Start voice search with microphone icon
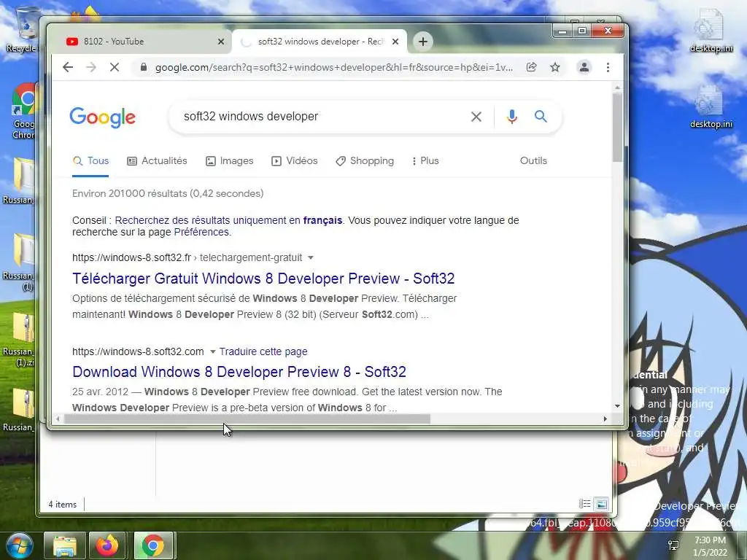The height and width of the screenshot is (560, 747). 512,117
